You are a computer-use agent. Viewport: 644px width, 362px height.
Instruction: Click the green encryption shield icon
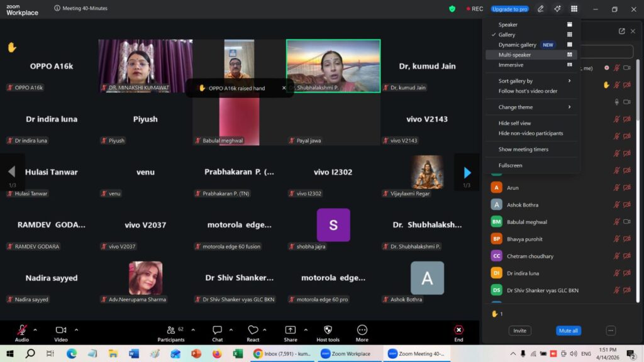coord(452,9)
